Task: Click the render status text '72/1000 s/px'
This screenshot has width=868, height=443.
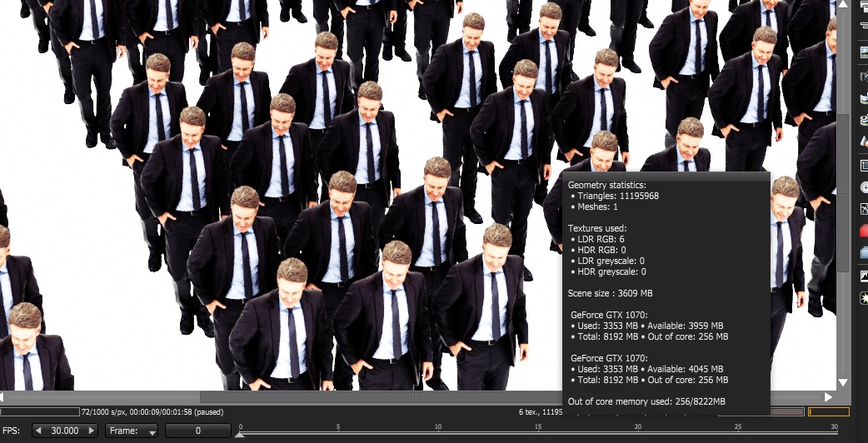Action: (103, 412)
